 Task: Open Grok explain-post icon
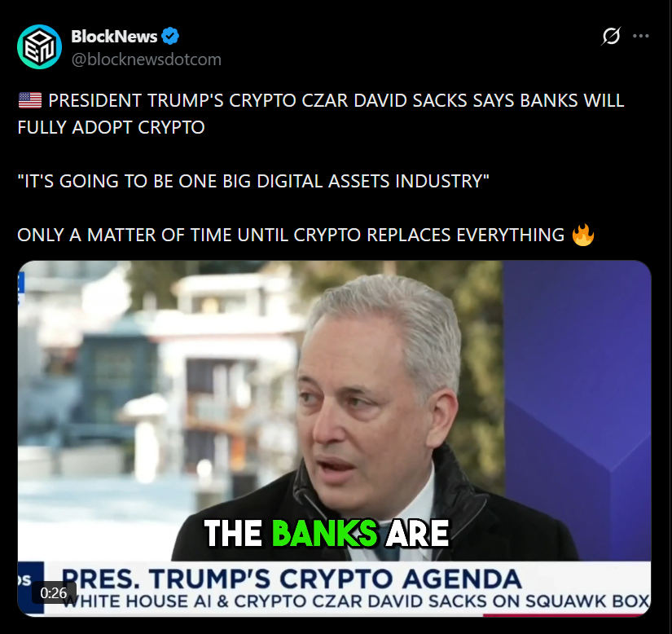click(611, 36)
